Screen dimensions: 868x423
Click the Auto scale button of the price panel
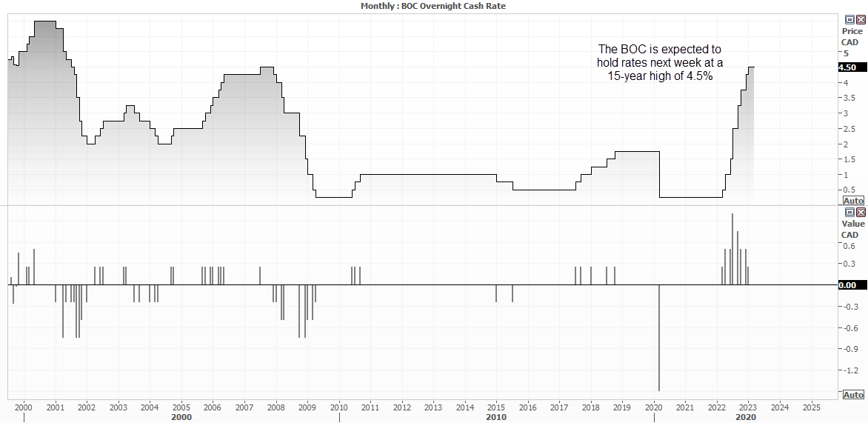click(853, 201)
